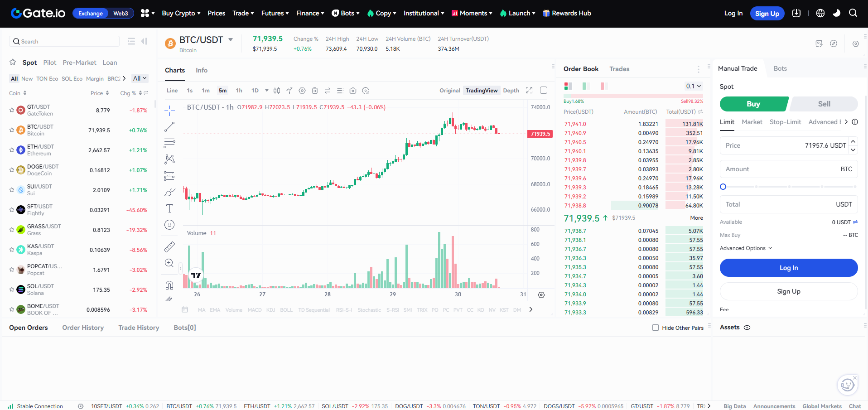Expand the Advanced Options section
The width and height of the screenshot is (868, 410).
[x=746, y=248]
